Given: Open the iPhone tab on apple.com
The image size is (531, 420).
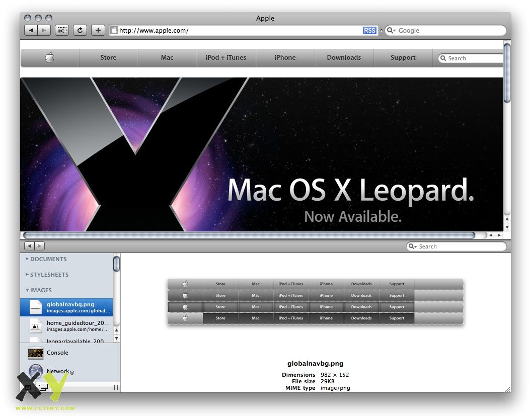Looking at the screenshot, I should pyautogui.click(x=285, y=57).
